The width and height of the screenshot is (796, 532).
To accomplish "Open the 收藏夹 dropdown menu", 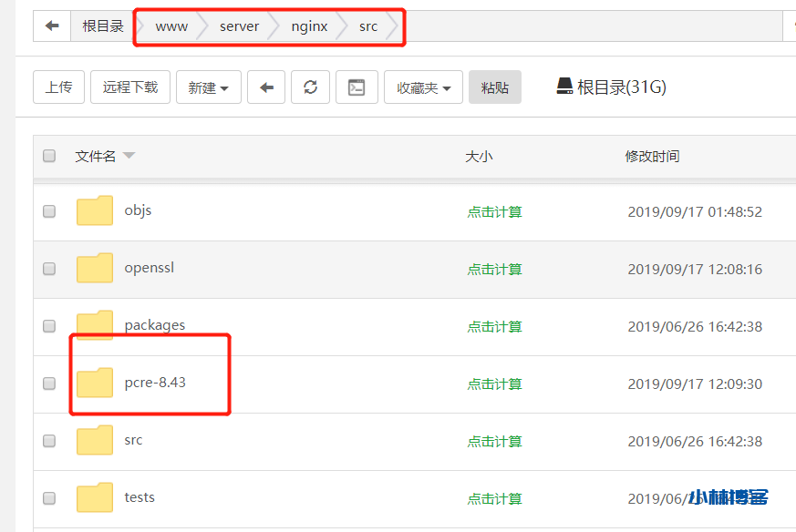I will pyautogui.click(x=423, y=87).
